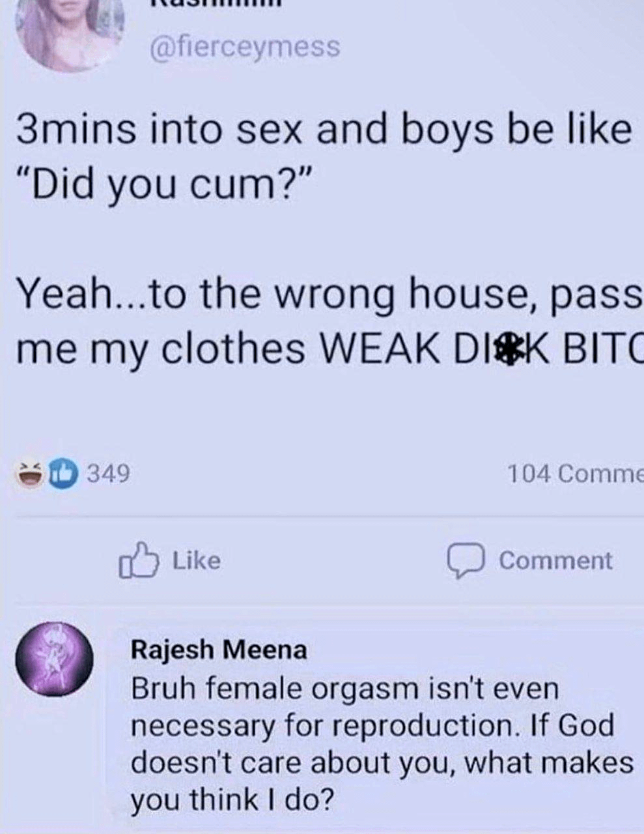Click the "Bruh female orgasm" comment text
Image resolution: width=644 pixels, height=834 pixels.
point(383,744)
